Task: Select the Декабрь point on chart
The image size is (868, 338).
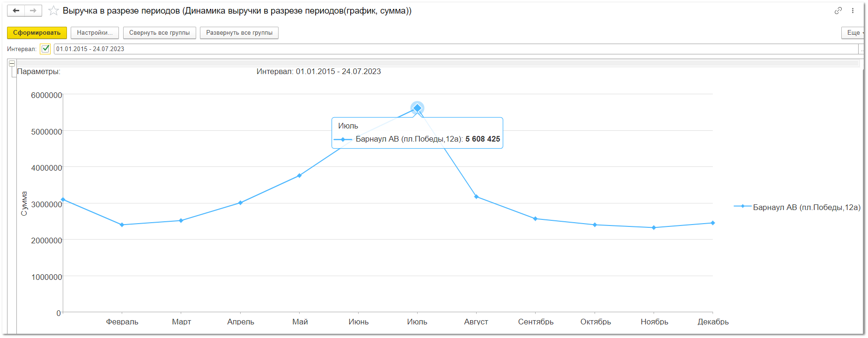Action: tap(713, 223)
